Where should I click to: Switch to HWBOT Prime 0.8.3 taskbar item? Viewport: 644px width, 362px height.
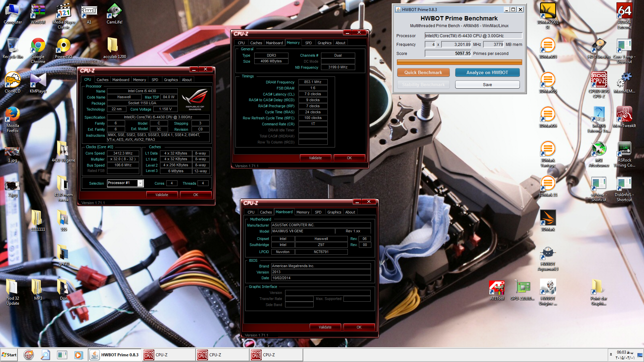(114, 355)
